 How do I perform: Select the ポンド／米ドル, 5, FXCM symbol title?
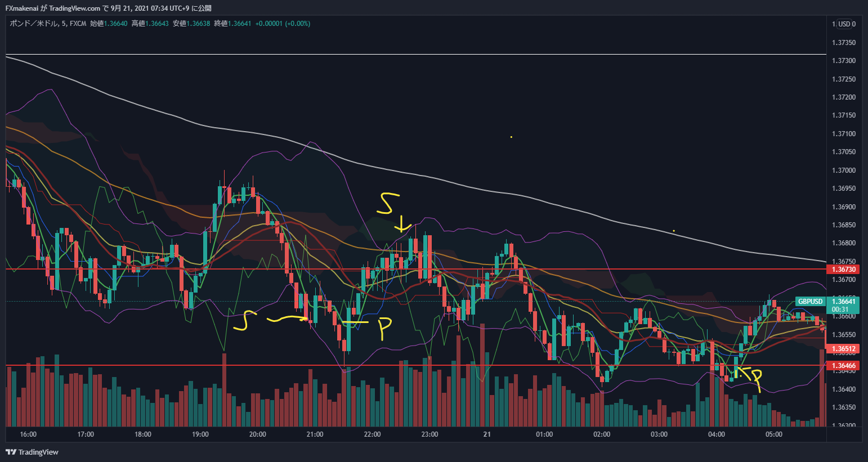coord(48,24)
